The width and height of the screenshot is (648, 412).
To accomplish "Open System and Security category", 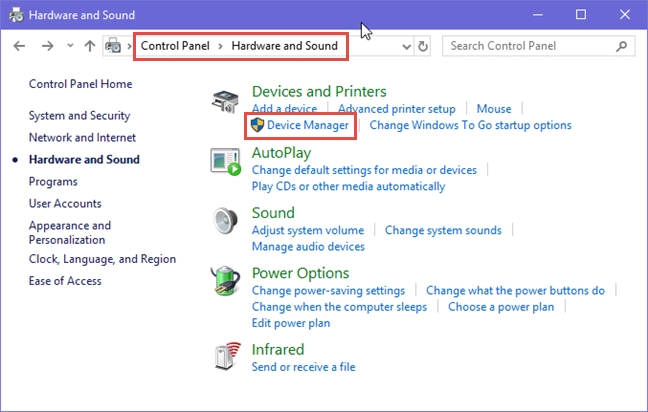I will 79,116.
